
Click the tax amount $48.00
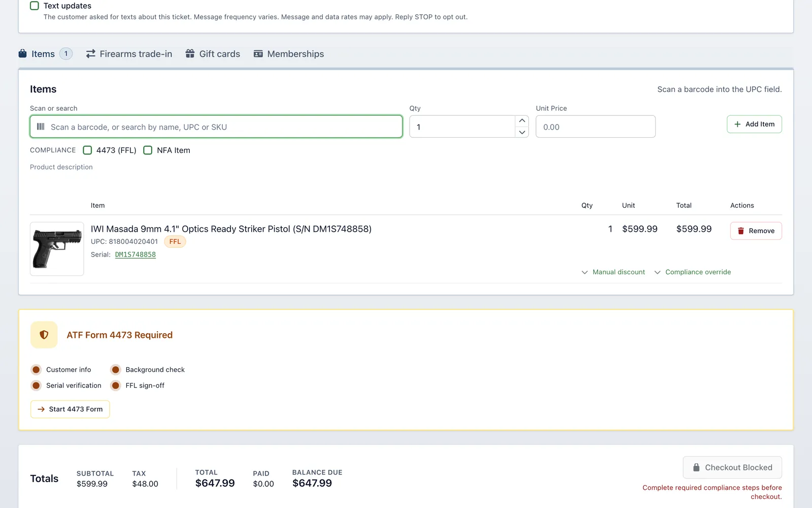tap(145, 484)
